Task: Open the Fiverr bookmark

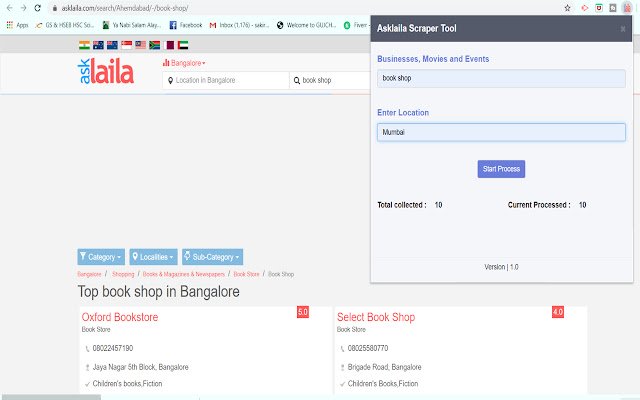Action: point(356,25)
